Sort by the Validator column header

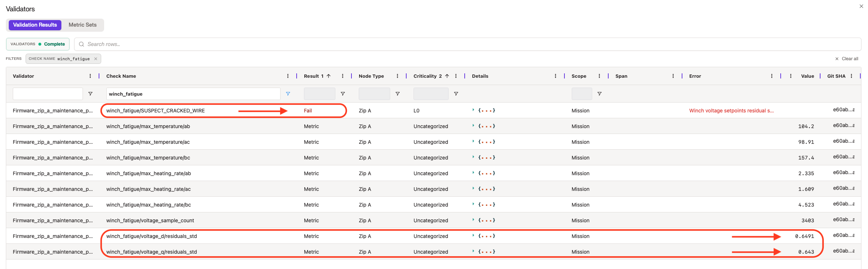(23, 76)
